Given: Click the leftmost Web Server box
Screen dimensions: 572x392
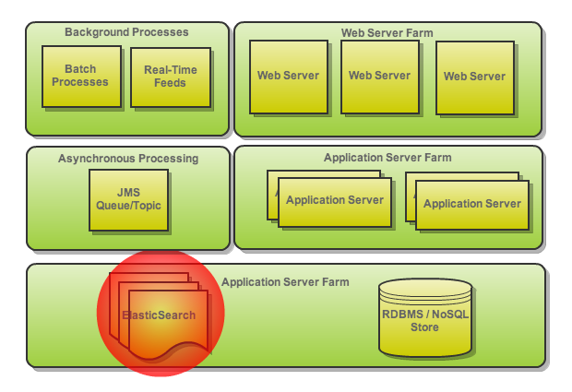Looking at the screenshot, I should click(x=289, y=77).
